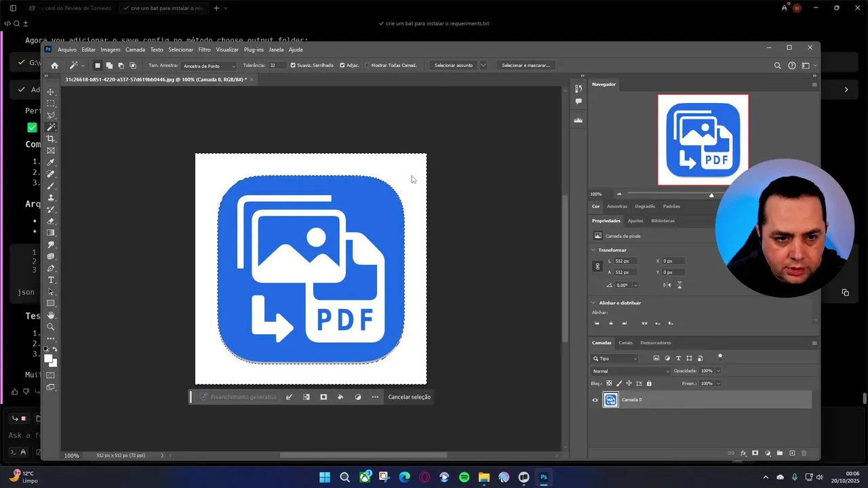The height and width of the screenshot is (488, 868).
Task: Choose Add to selection mode icon
Action: pyautogui.click(x=109, y=66)
